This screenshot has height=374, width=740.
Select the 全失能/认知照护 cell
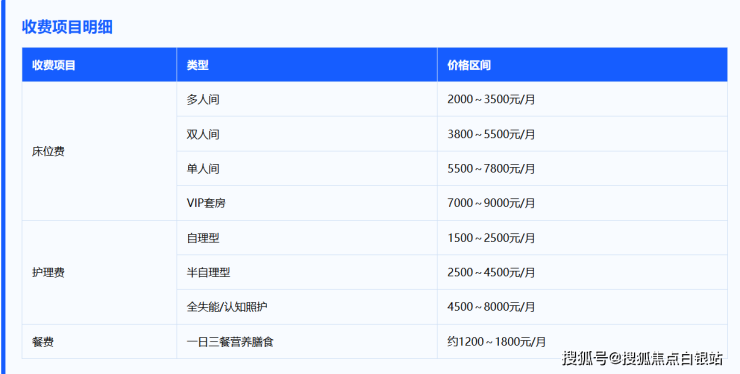click(307, 307)
